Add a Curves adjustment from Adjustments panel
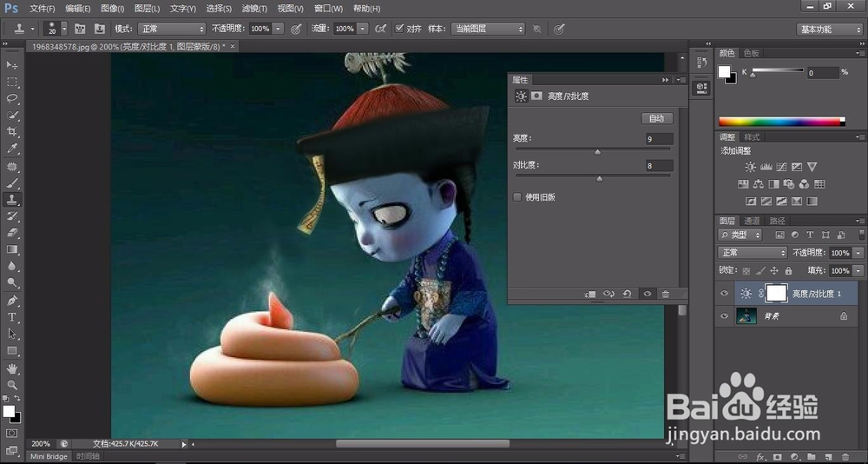The width and height of the screenshot is (868, 464). 782,167
